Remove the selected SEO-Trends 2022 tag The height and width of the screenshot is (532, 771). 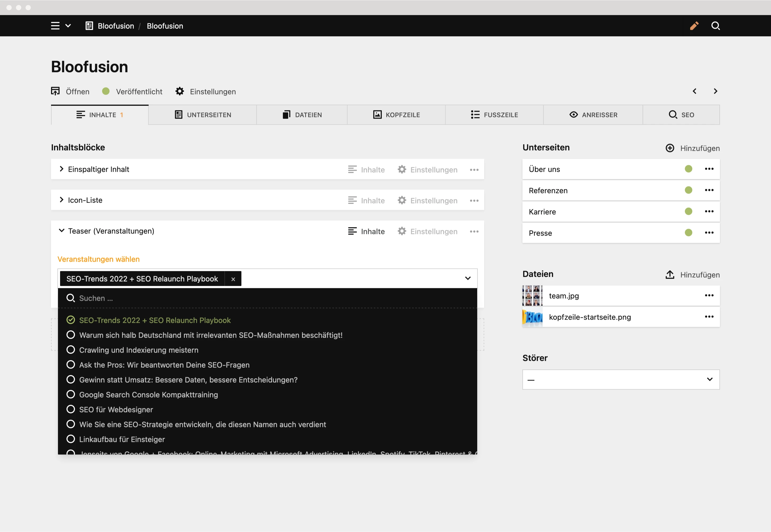[x=233, y=279]
